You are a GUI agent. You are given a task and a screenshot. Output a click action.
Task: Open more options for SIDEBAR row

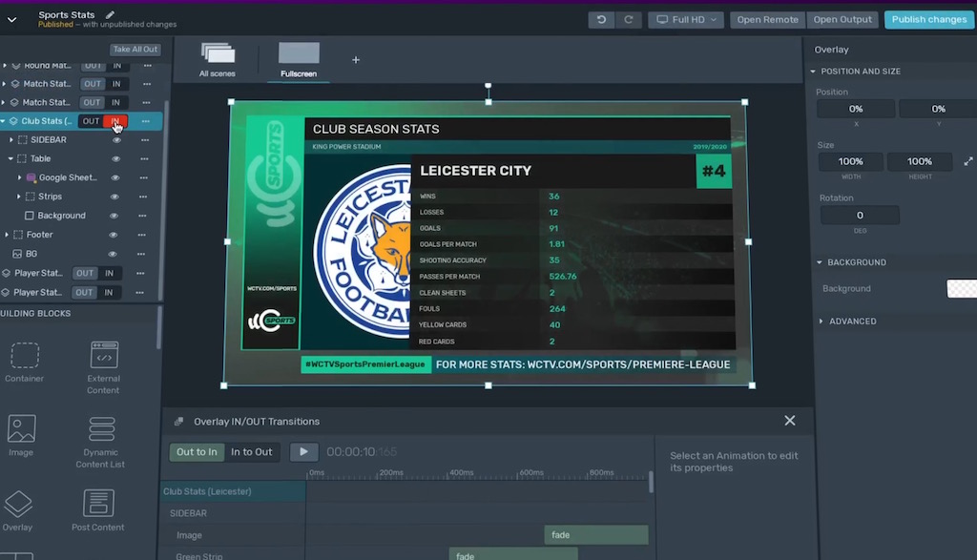145,140
